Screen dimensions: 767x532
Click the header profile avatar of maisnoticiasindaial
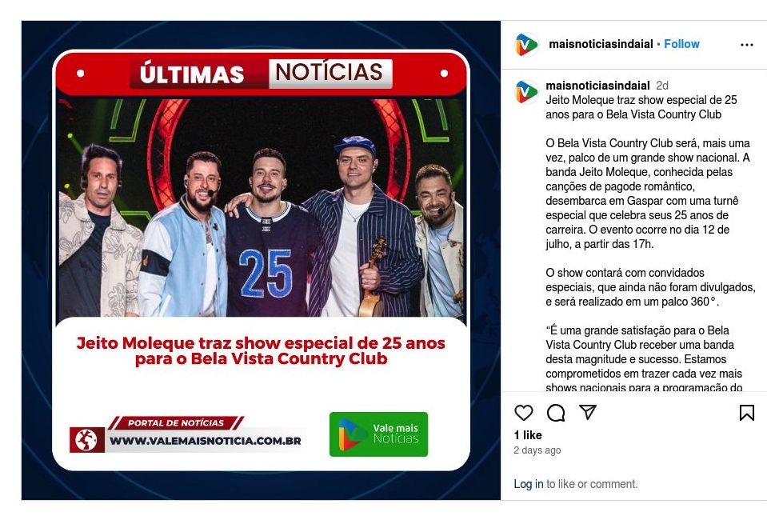526,45
